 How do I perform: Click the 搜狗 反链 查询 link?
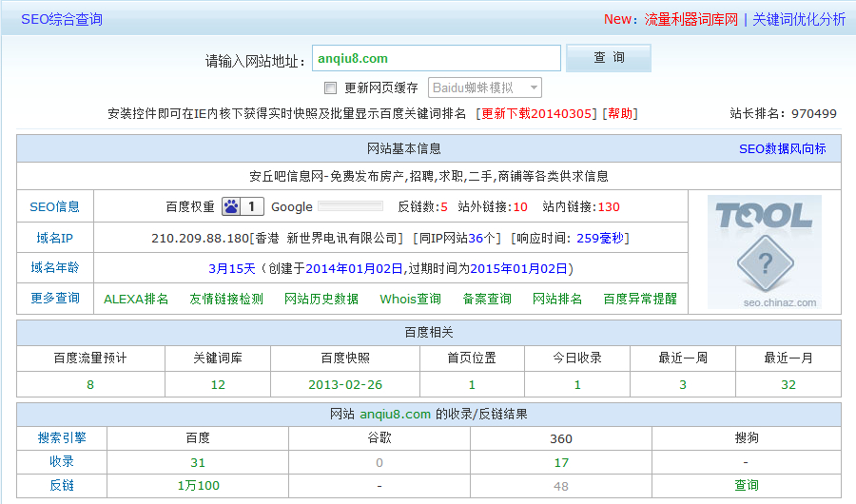pyautogui.click(x=747, y=486)
